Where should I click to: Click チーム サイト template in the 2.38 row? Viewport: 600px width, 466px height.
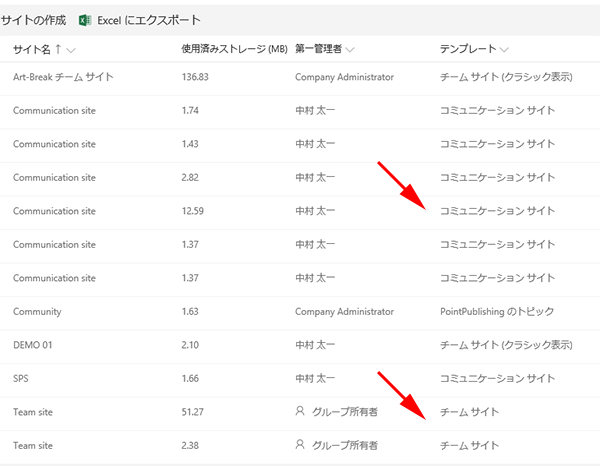pyautogui.click(x=470, y=445)
